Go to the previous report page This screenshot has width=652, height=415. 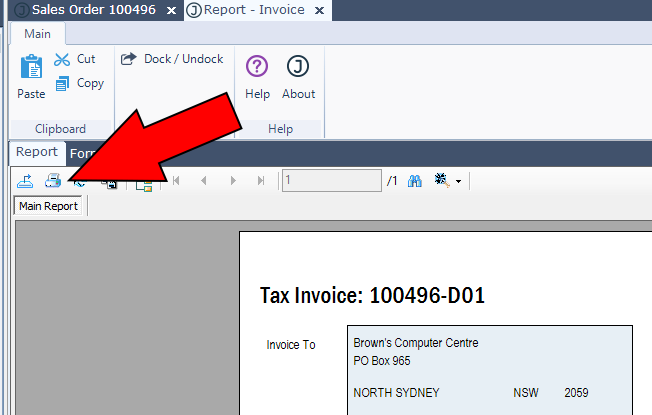tap(204, 181)
